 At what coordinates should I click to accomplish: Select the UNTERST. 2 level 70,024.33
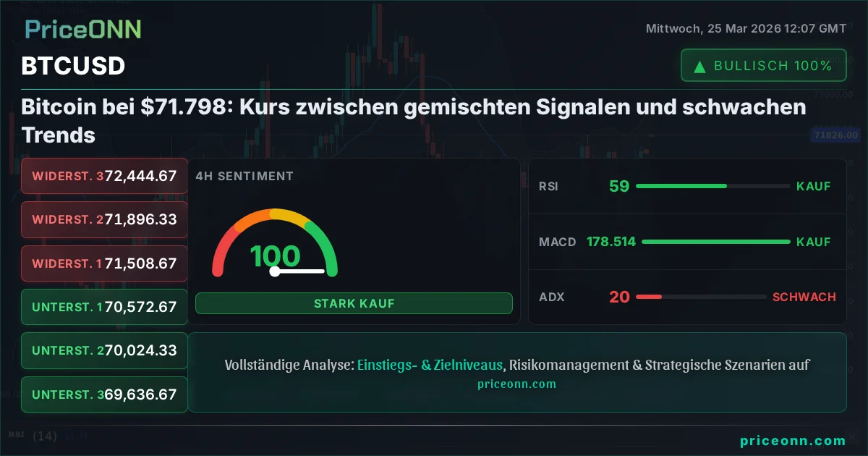pos(104,351)
